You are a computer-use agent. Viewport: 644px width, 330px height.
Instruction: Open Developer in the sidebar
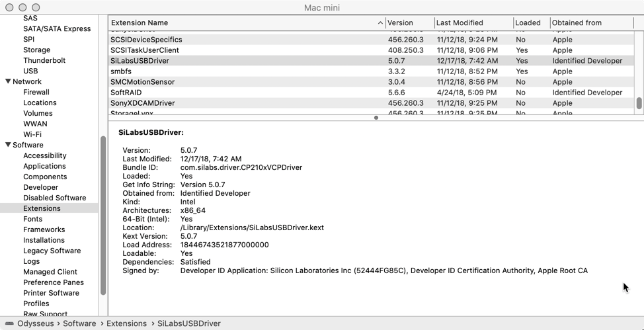(x=40, y=187)
